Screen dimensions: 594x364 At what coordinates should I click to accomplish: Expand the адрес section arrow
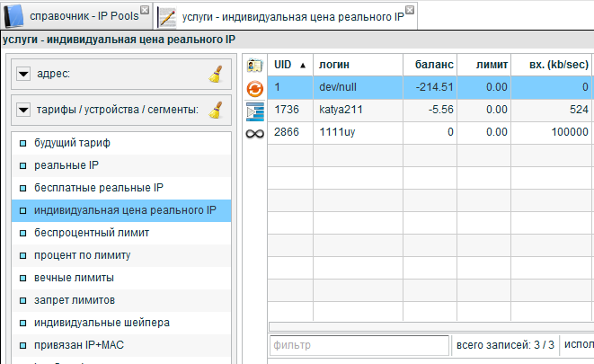23,75
